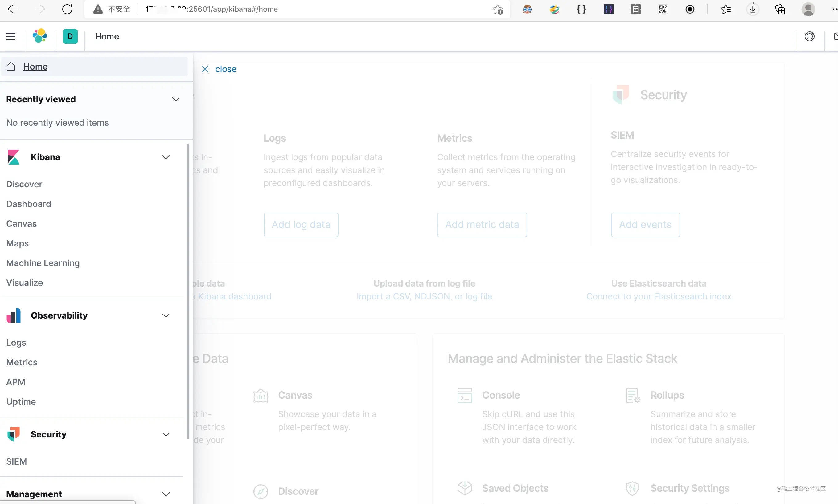Open the record circle browser extension
This screenshot has height=504, width=838.
point(690,9)
